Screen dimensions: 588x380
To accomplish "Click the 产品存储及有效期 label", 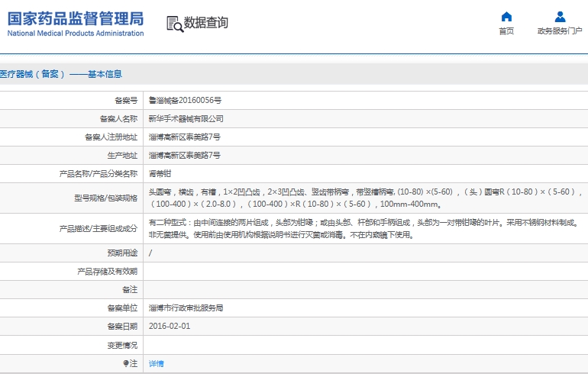I will tap(107, 272).
